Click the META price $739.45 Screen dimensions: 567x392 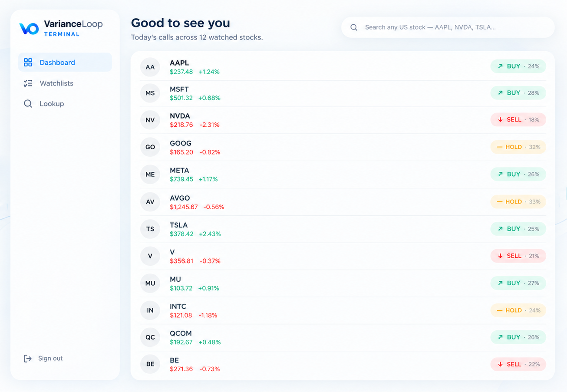[x=181, y=179]
